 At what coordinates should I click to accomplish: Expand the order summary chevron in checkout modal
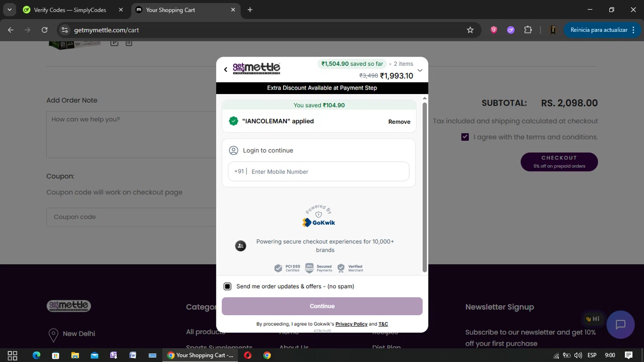(420, 70)
